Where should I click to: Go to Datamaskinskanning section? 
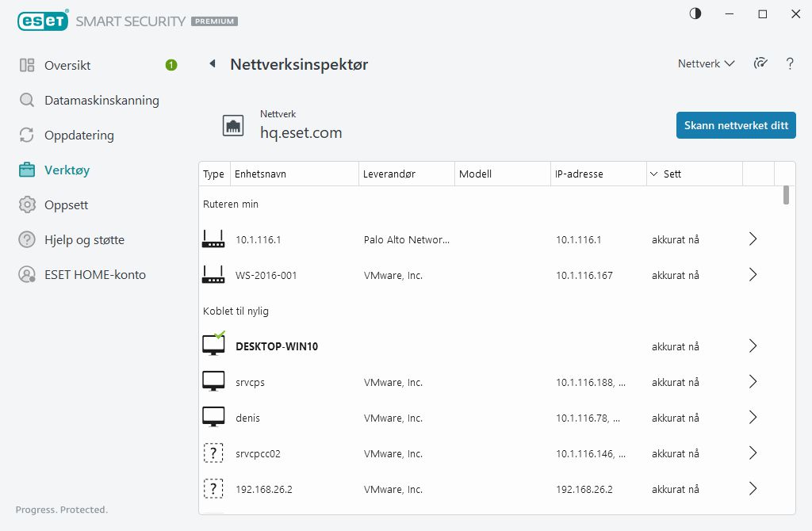coord(101,101)
